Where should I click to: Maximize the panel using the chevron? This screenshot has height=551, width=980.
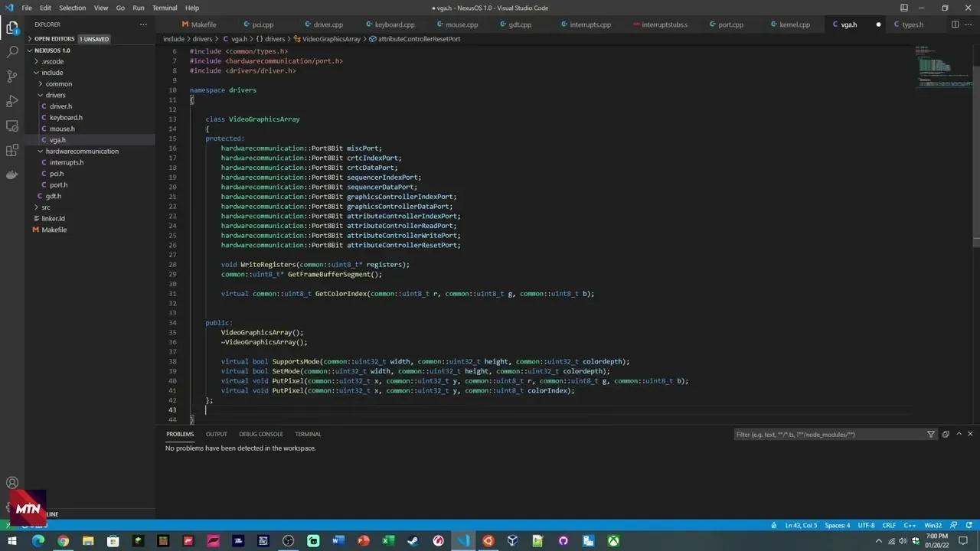959,434
